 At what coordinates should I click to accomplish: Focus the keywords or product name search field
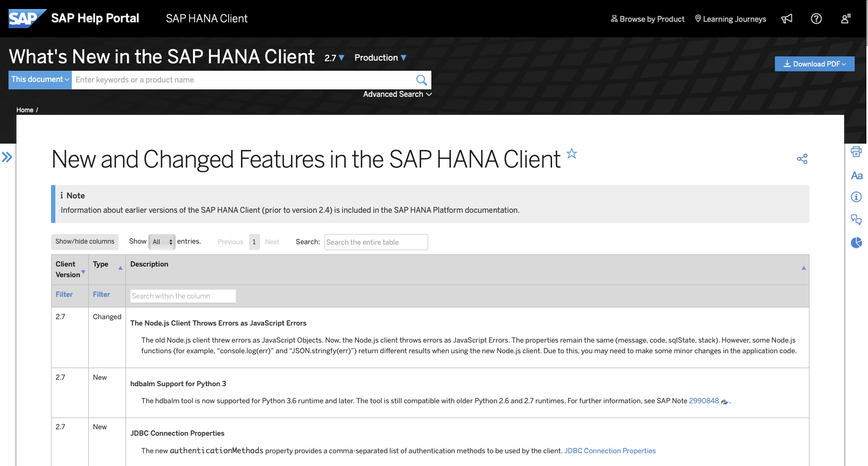244,80
